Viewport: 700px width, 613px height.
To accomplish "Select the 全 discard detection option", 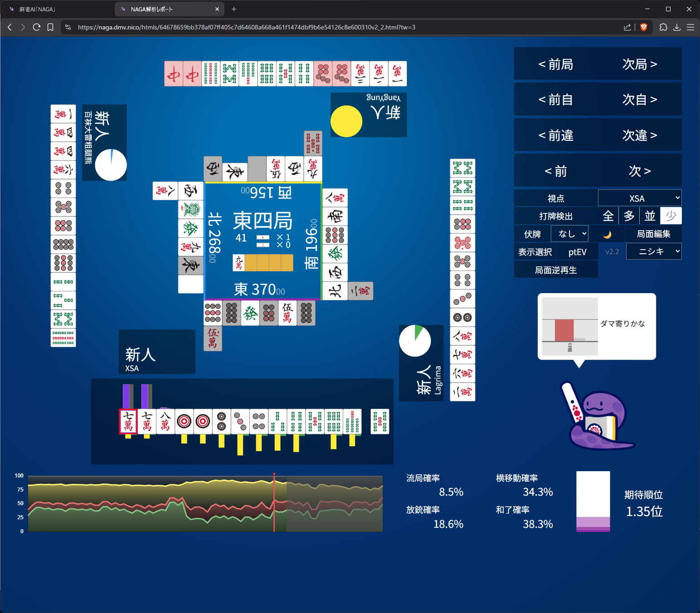I will tap(608, 216).
